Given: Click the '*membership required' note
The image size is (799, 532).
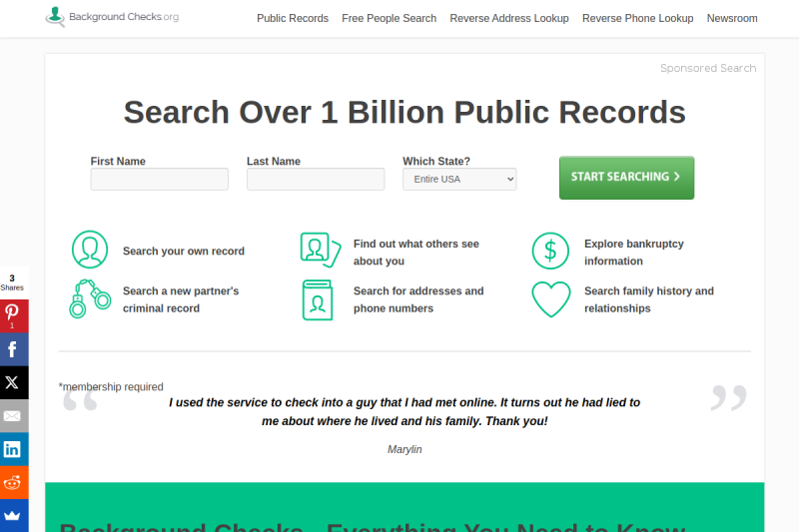Looking at the screenshot, I should point(111,387).
